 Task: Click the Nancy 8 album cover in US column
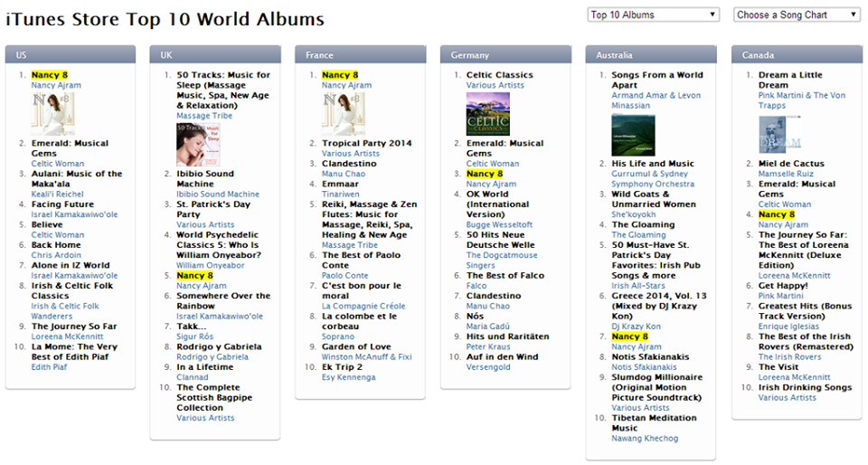[x=52, y=113]
